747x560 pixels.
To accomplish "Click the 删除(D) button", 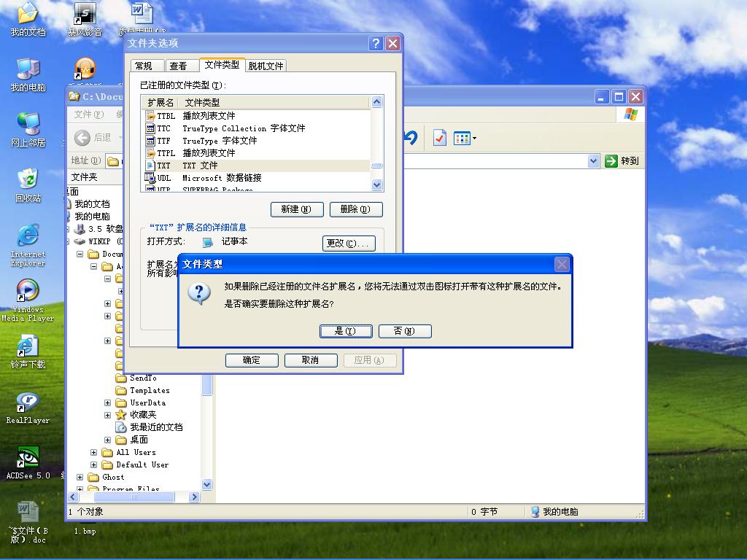I will (x=356, y=209).
